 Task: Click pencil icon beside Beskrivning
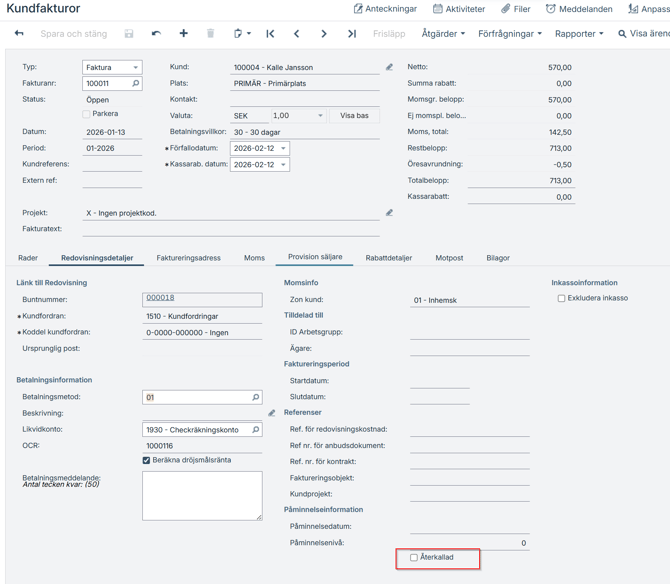(272, 413)
